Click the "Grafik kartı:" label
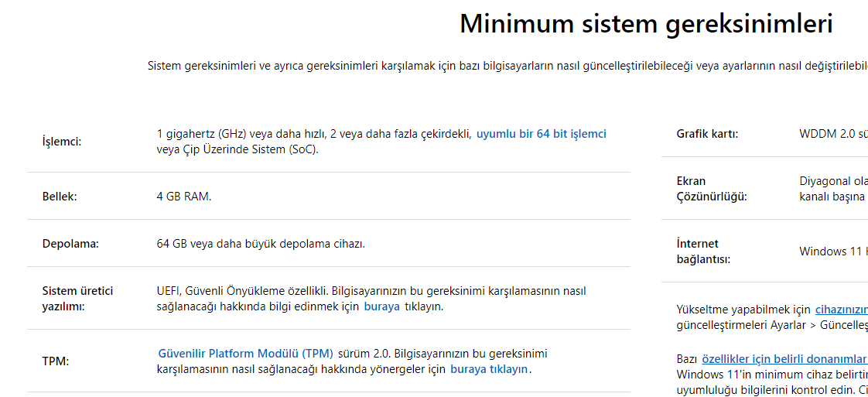The height and width of the screenshot is (397, 868). (707, 134)
